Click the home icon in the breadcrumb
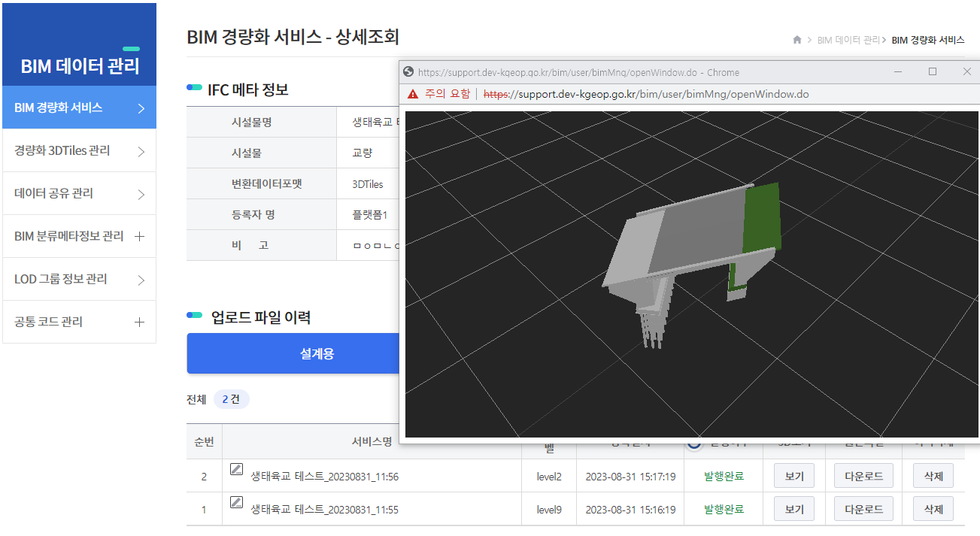The image size is (980, 536). pyautogui.click(x=796, y=40)
